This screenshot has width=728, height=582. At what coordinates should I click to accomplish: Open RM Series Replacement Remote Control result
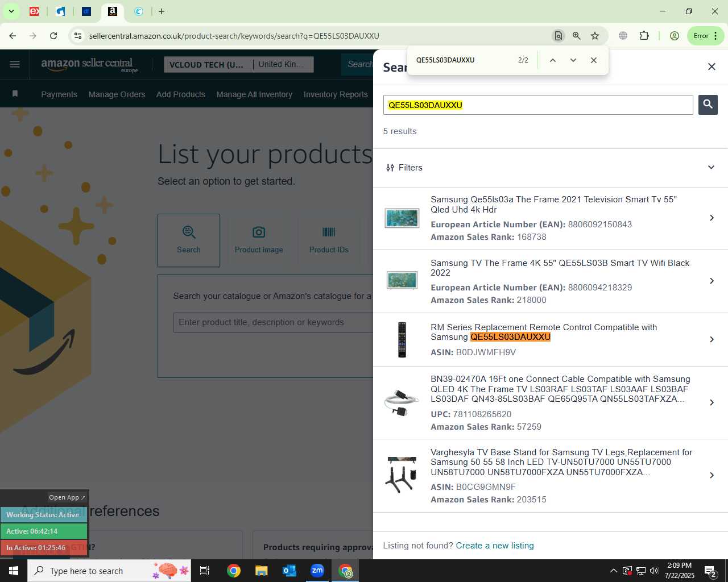point(550,339)
